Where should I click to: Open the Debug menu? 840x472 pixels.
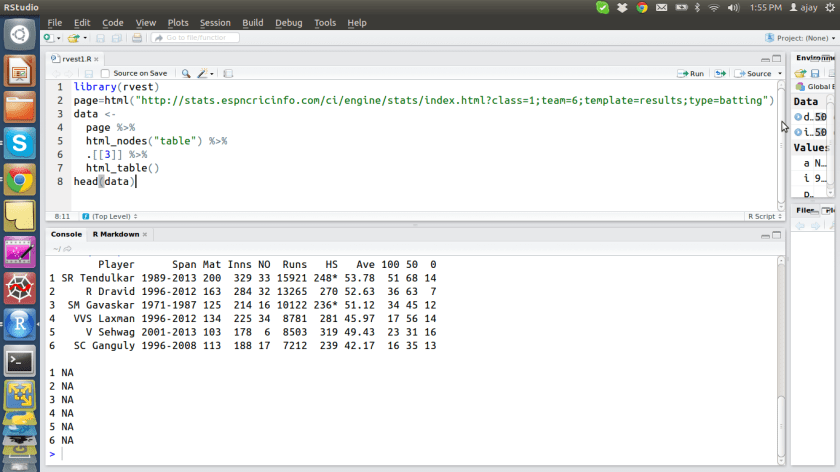[x=289, y=23]
